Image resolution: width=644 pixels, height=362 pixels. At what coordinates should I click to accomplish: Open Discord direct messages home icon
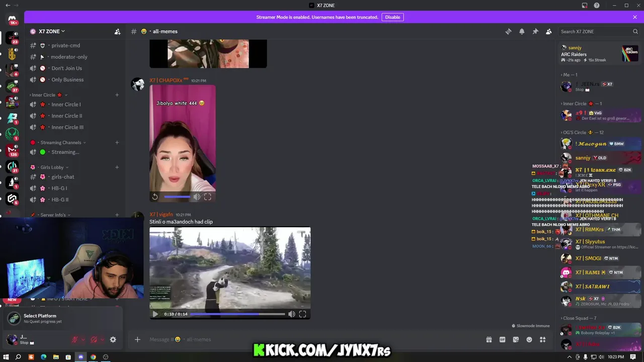coord(12,19)
